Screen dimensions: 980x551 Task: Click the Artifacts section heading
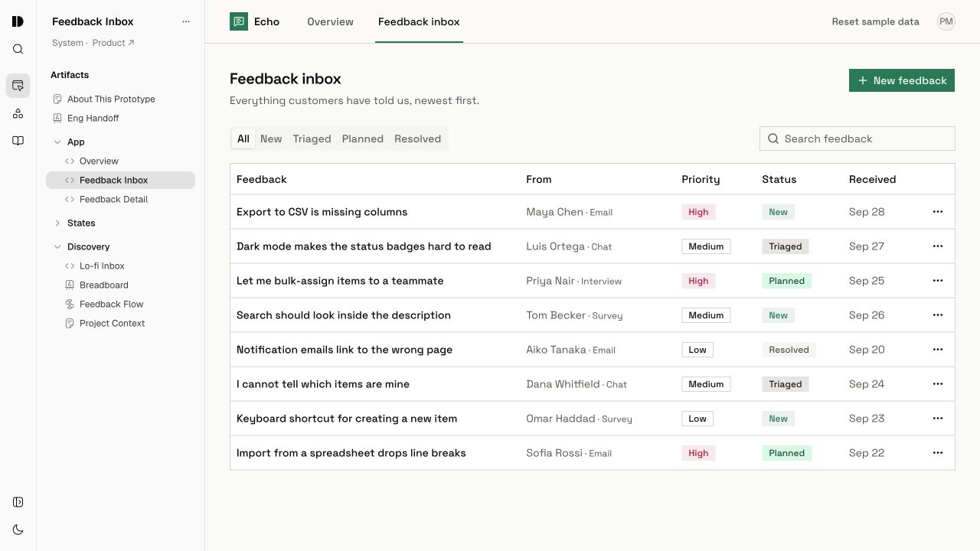pyautogui.click(x=70, y=75)
